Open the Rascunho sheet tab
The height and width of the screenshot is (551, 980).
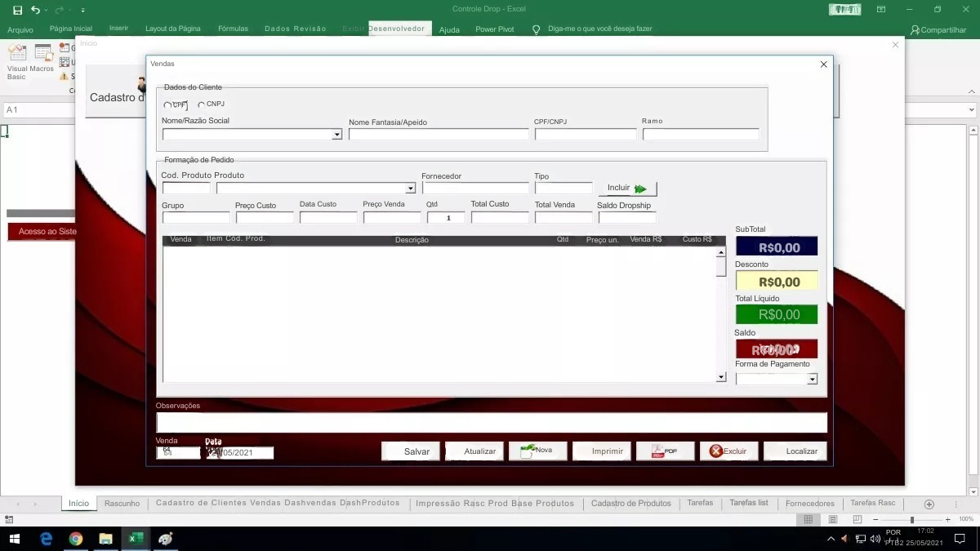pos(122,503)
